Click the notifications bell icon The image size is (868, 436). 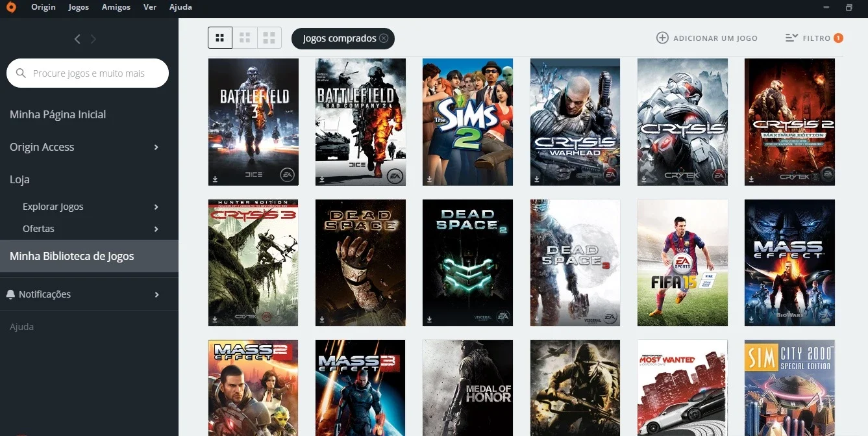click(x=10, y=294)
